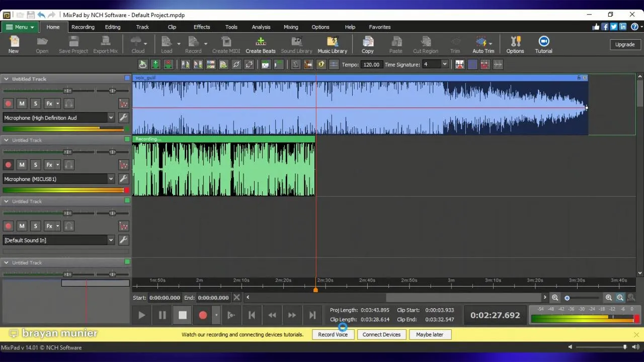Viewport: 644px width, 362px height.
Task: Open automation envelope icon on third track
Action: [123, 226]
